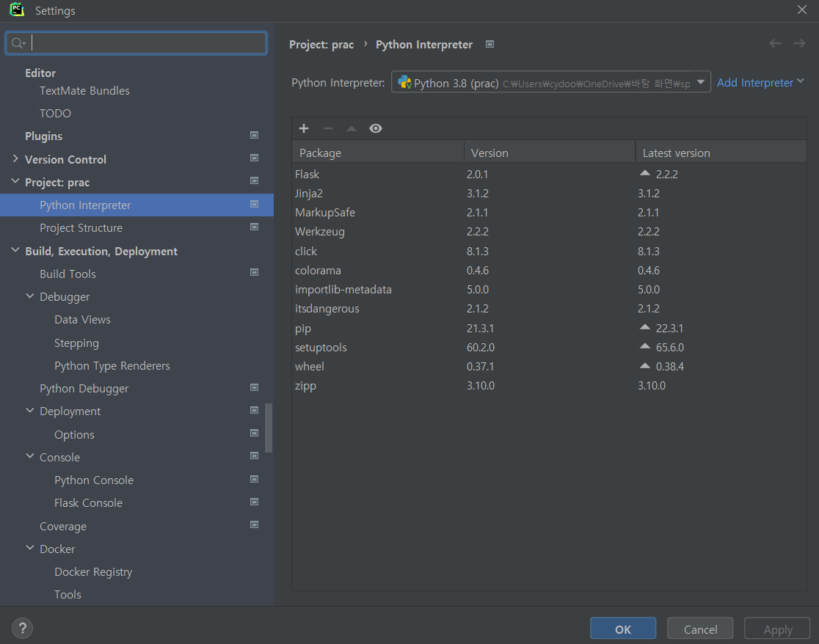Click project icon beside Version Control
The width and height of the screenshot is (819, 644).
tap(255, 158)
